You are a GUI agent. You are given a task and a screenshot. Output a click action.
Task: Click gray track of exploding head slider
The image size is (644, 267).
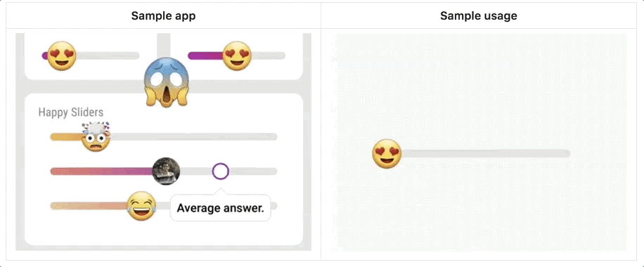click(193, 137)
